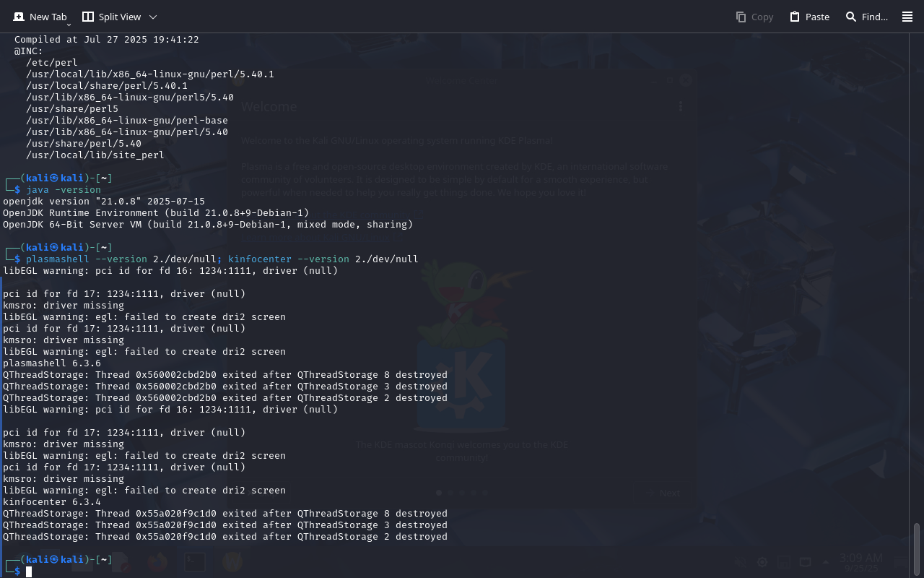
Task: Click the blinking cursor at the prompt
Action: pyautogui.click(x=29, y=571)
